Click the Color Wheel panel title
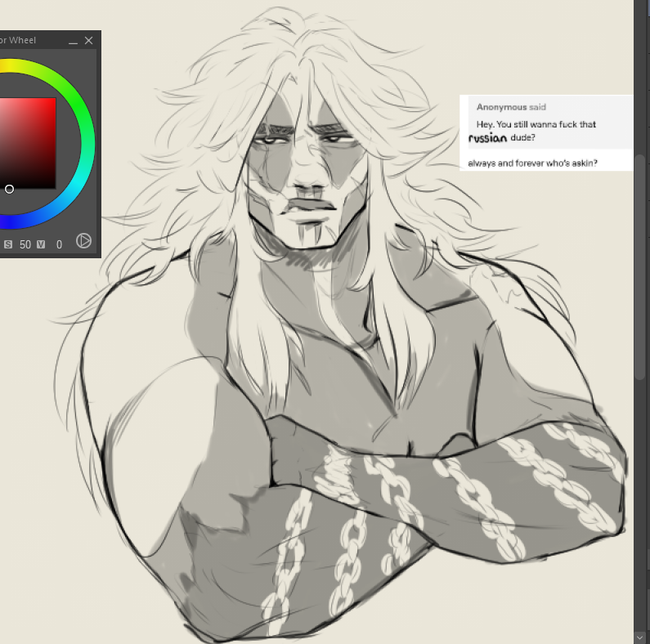This screenshot has height=644, width=650. 18,40
